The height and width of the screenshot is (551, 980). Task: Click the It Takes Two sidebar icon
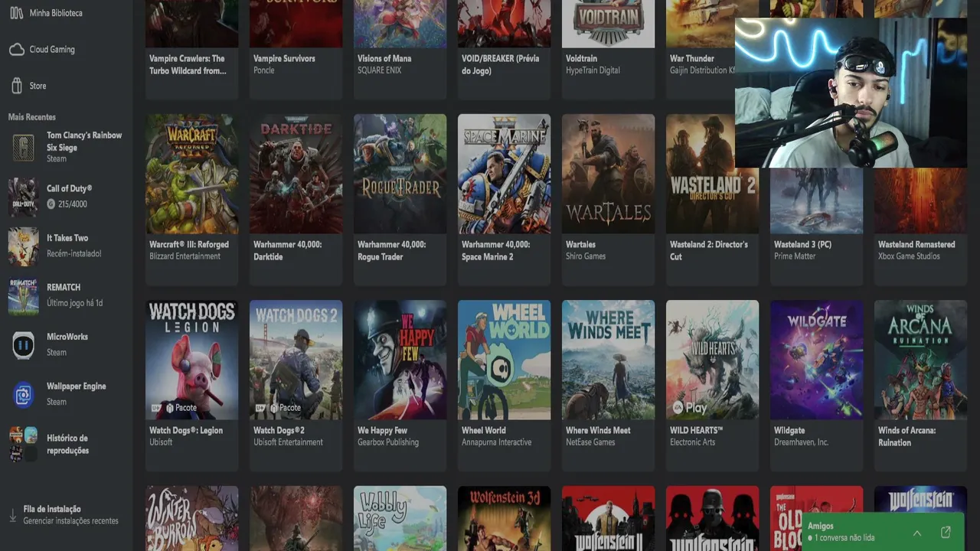(23, 246)
